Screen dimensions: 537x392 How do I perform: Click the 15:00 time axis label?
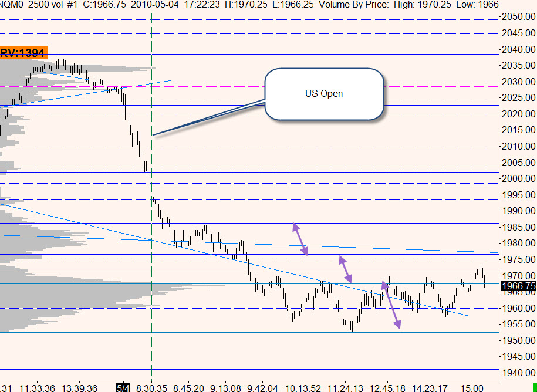(x=472, y=388)
